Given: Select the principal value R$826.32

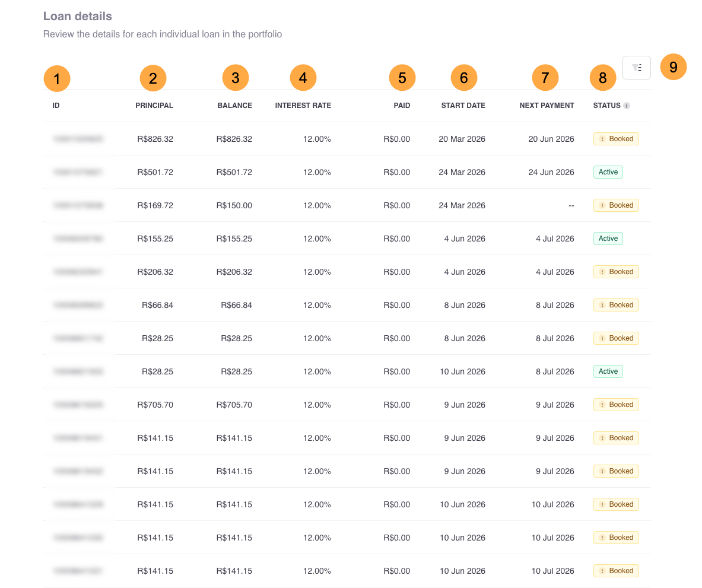Looking at the screenshot, I should point(155,139).
